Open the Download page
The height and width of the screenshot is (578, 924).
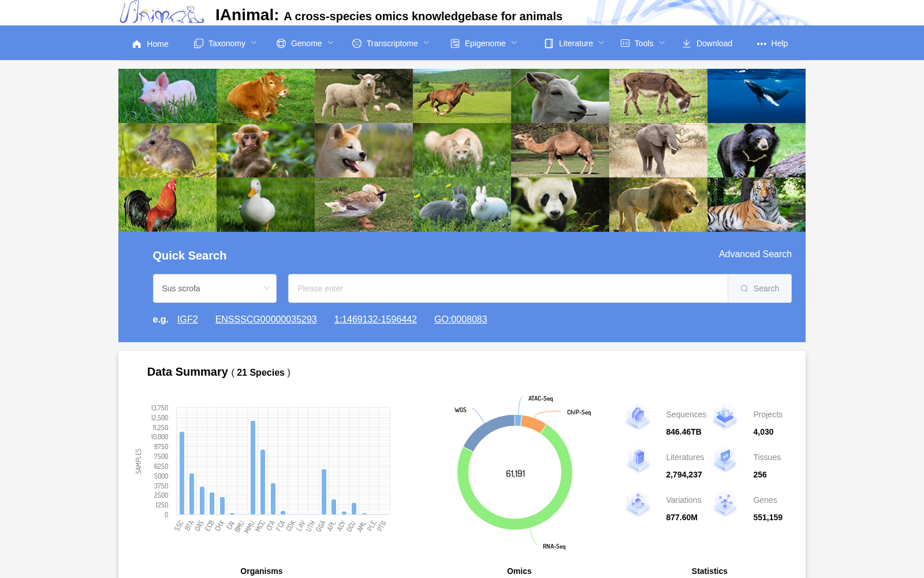click(707, 43)
